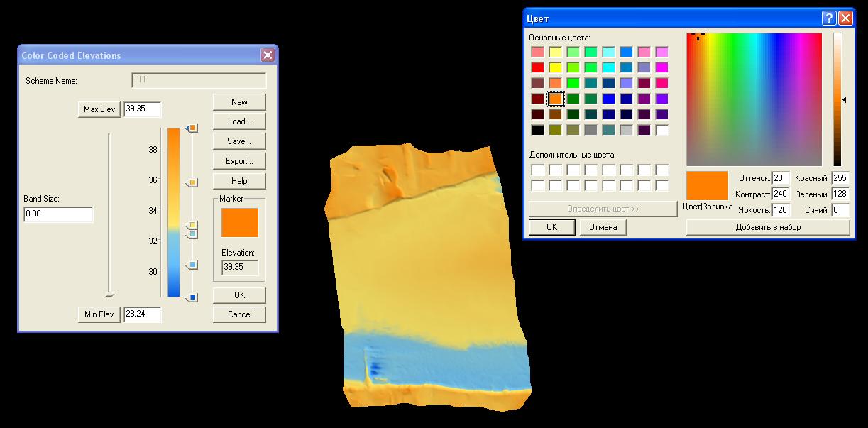Focus the Контраст saturation field
The width and height of the screenshot is (868, 428).
pos(781,194)
